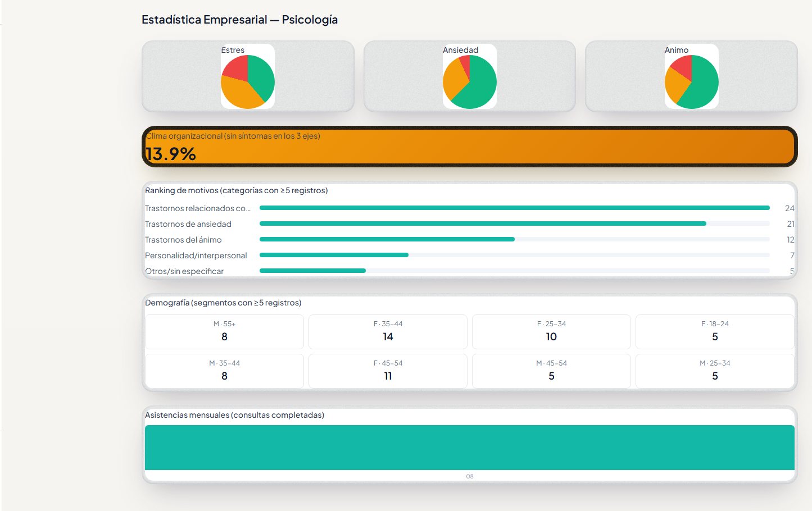Select the 'F · 18–24' demographic card
The image size is (812, 511).
click(x=715, y=332)
